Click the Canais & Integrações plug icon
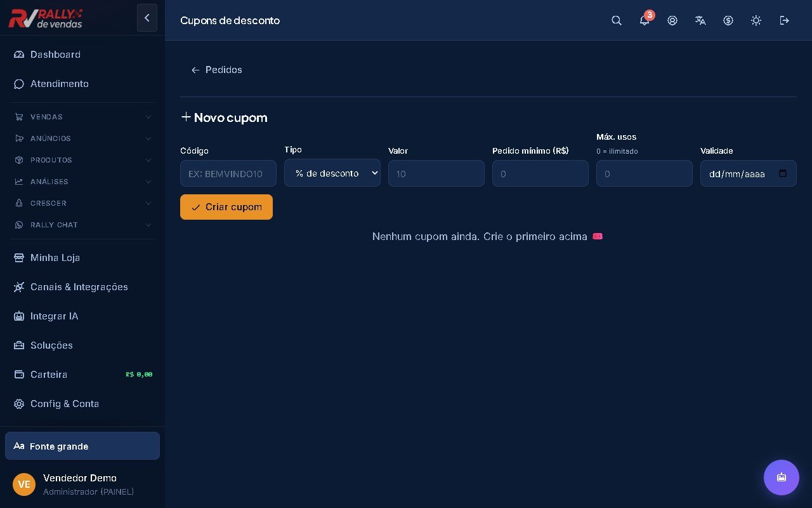Screen dimensions: 812x508 (x=19, y=287)
